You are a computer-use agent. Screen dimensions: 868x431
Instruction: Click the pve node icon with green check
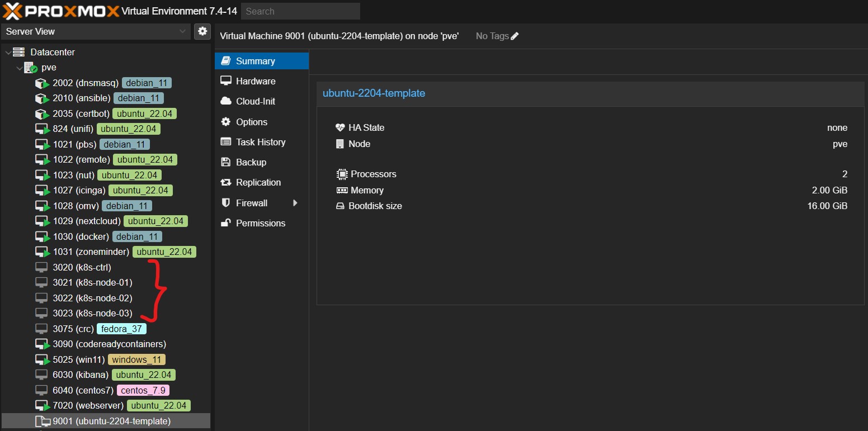pyautogui.click(x=31, y=68)
